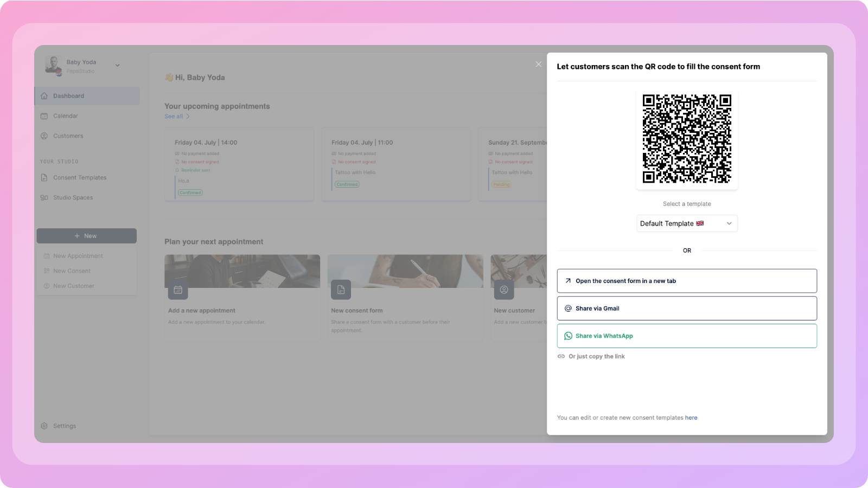Open the Friday 04. July 14:00 appointment card
868x488 pixels.
pos(239,165)
